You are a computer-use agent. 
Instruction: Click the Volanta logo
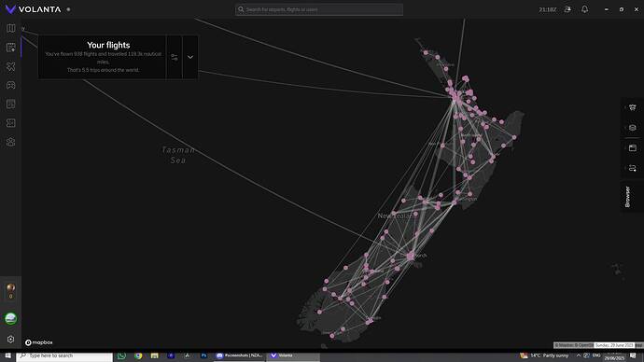pos(34,9)
